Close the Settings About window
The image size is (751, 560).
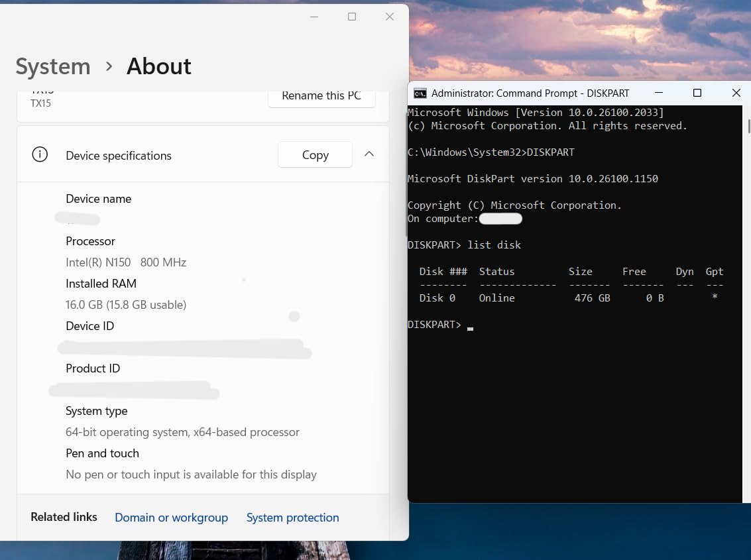click(x=390, y=17)
